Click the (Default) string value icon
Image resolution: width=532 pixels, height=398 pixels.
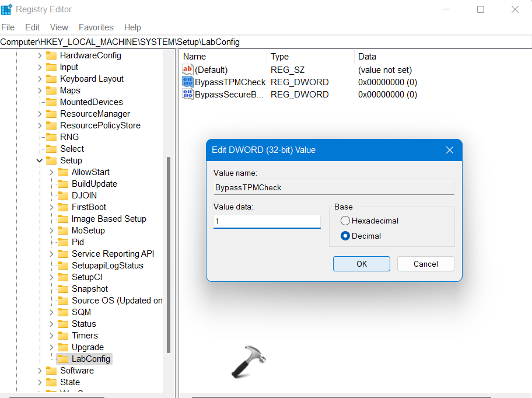[188, 70]
